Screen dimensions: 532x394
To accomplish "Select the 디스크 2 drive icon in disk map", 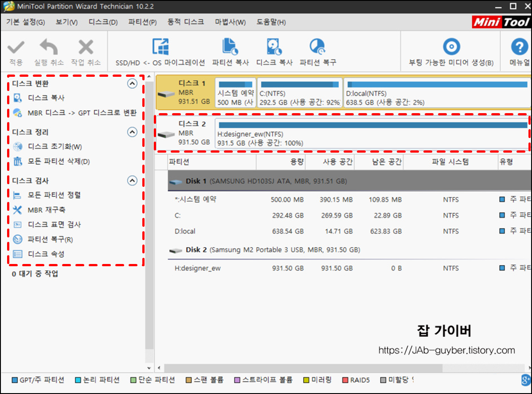I will pyautogui.click(x=167, y=134).
